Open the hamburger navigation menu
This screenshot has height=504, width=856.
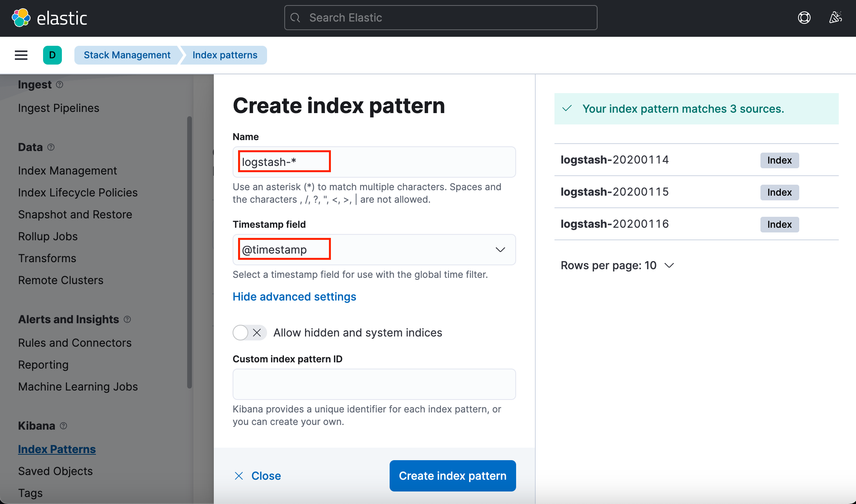[21, 55]
